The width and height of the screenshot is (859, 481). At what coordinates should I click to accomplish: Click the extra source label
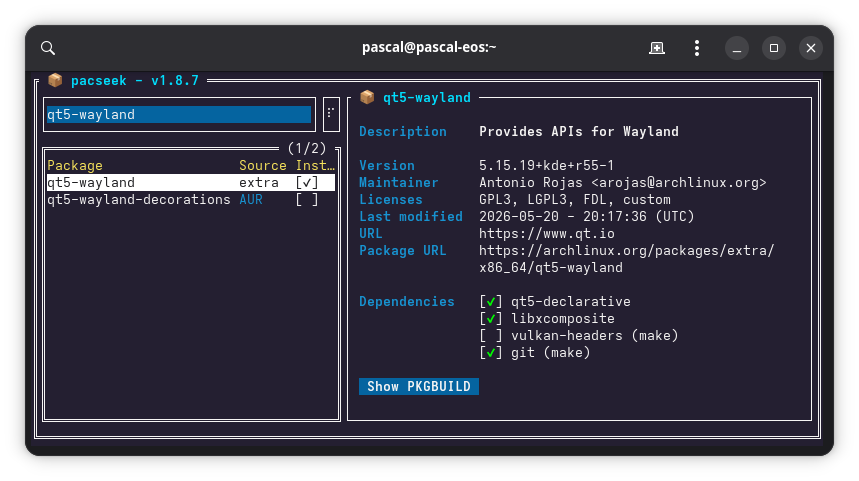pos(259,182)
